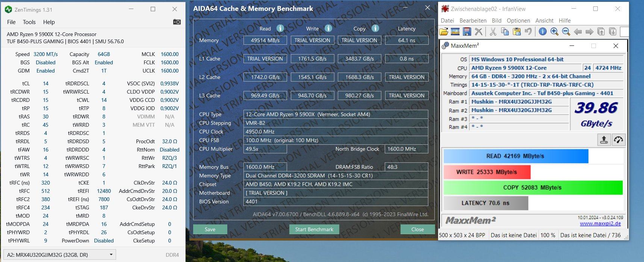The image size is (644, 262).
Task: Start the IrfanView slideshow icon
Action: pyautogui.click(x=455, y=32)
